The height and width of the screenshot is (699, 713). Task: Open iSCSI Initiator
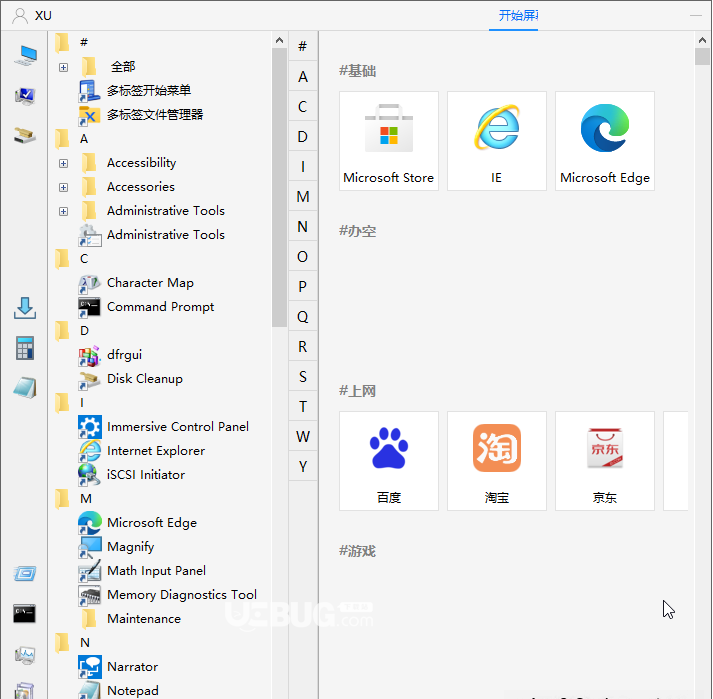[132, 475]
